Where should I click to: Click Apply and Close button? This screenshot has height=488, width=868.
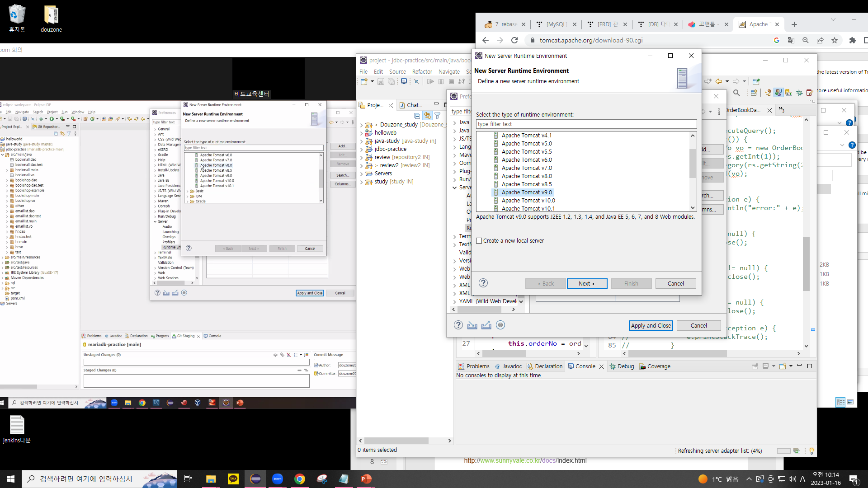pos(651,326)
